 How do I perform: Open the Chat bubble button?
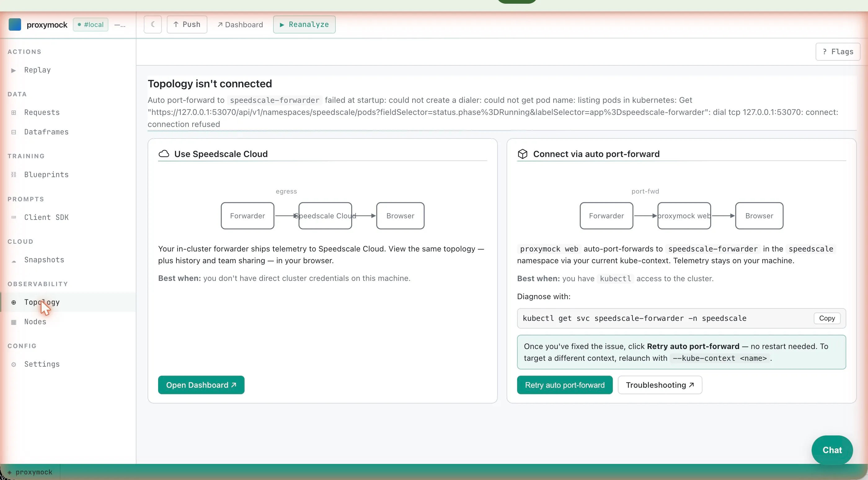pos(832,450)
